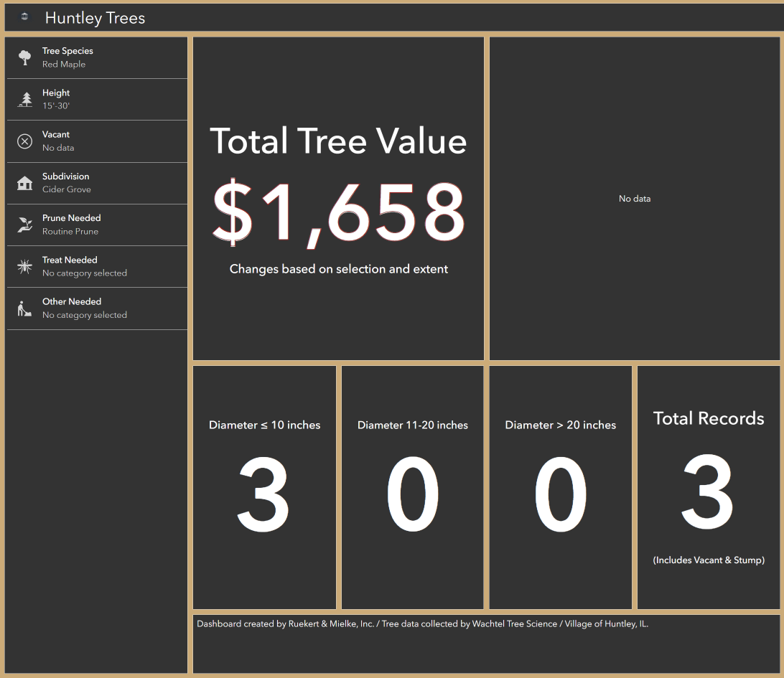Click the Huntley Trees header logo
The height and width of the screenshot is (678, 784).
(24, 17)
